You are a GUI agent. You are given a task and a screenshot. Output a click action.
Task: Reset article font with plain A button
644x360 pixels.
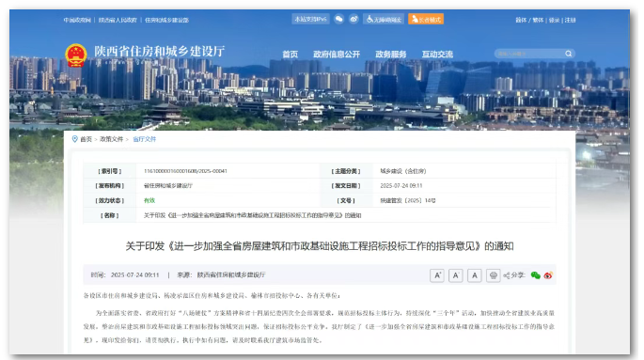click(x=475, y=275)
